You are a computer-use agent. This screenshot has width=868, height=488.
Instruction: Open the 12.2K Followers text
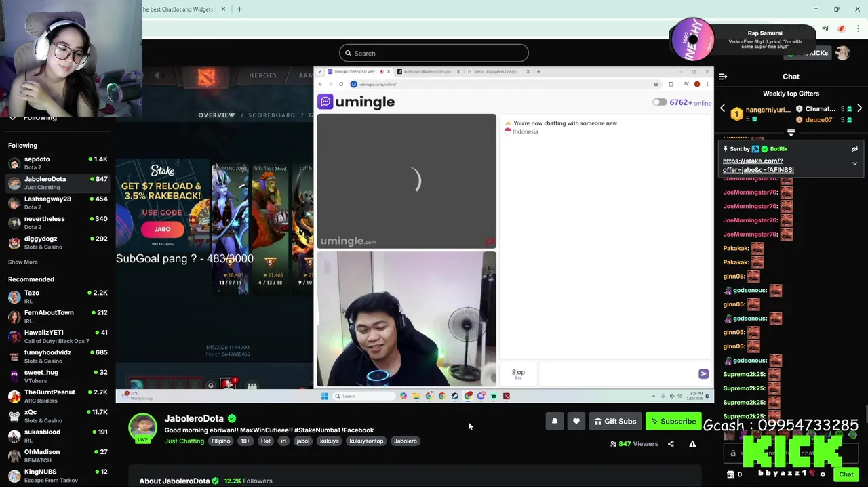[248, 481]
